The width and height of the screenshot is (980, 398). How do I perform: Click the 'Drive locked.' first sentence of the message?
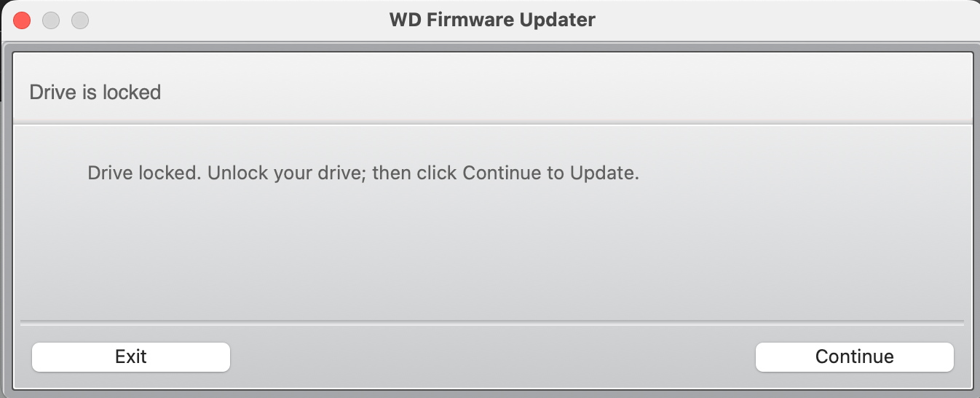tap(144, 173)
